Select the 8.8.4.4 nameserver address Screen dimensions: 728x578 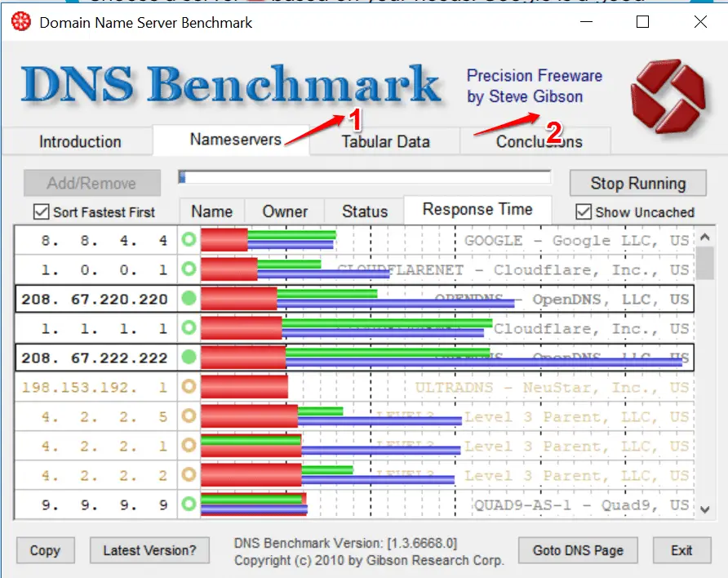tap(104, 241)
